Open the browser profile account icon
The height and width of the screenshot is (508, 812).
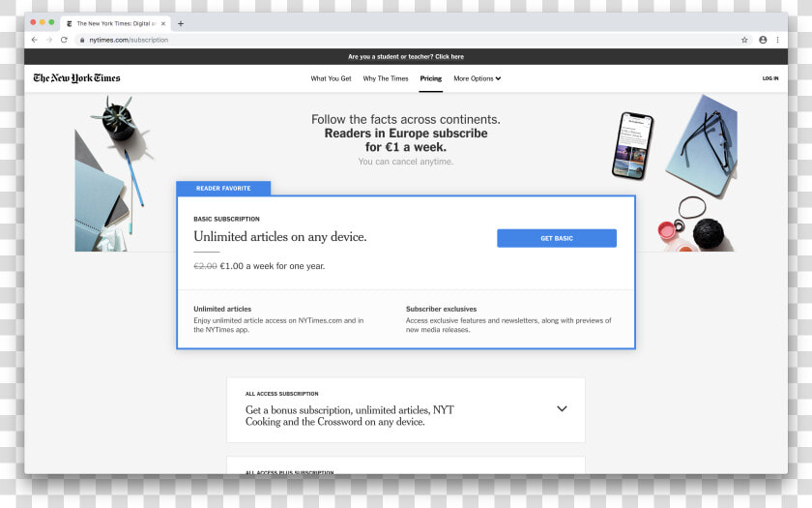pyautogui.click(x=763, y=40)
